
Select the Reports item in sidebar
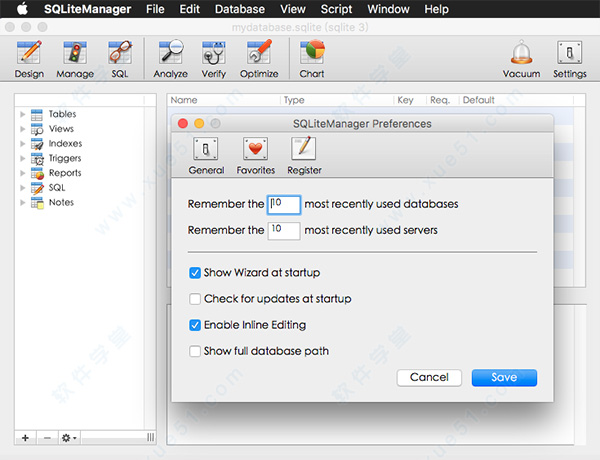tap(65, 173)
